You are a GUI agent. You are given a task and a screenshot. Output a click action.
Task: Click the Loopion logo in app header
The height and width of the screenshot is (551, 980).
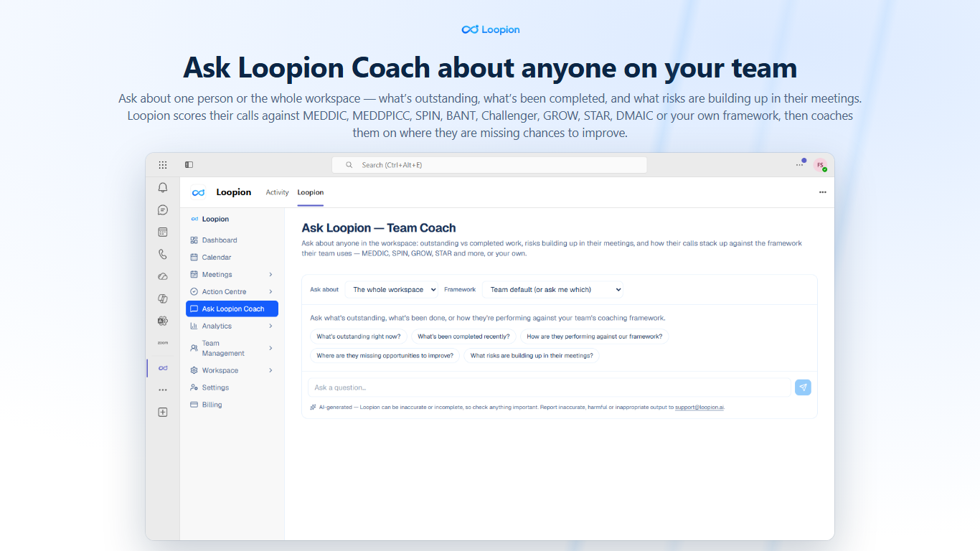[199, 192]
